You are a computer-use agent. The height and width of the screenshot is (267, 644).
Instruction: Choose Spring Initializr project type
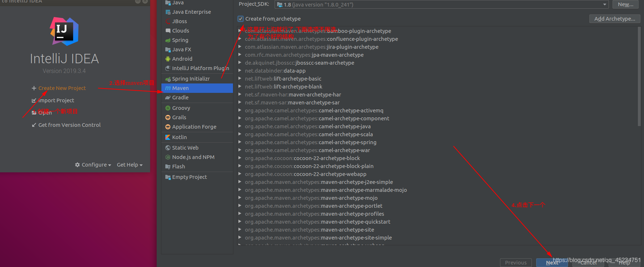tap(197, 79)
